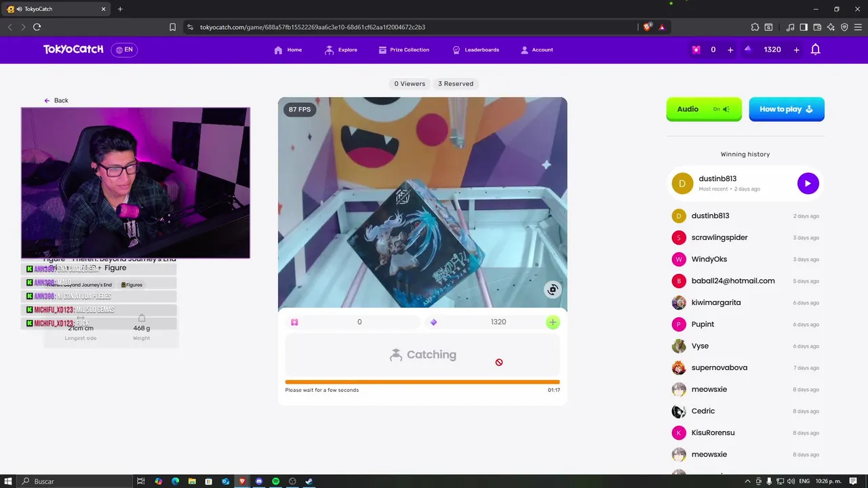
Task: Open Microsoft Edge from the taskbar
Action: point(175,481)
